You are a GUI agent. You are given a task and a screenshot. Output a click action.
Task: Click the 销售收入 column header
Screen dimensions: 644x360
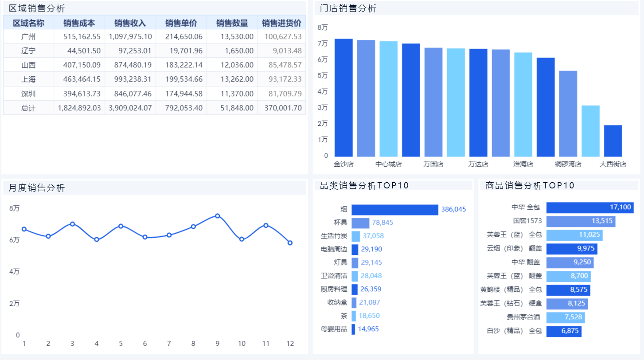point(130,23)
